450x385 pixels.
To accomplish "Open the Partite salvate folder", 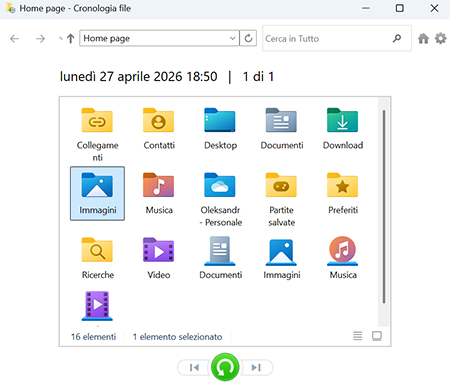I will point(281,199).
